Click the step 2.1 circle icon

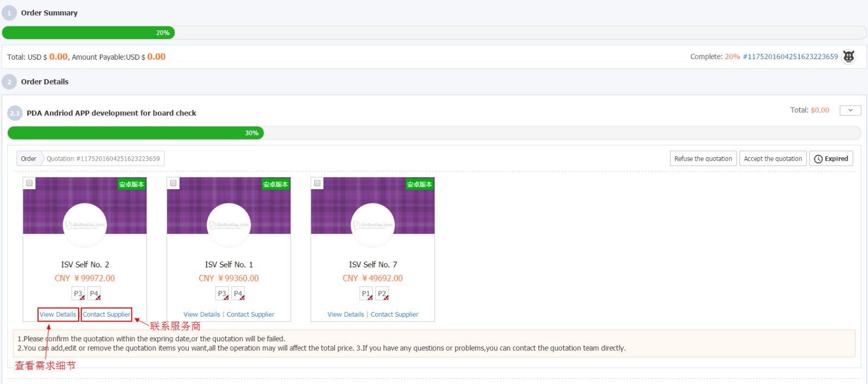click(15, 113)
